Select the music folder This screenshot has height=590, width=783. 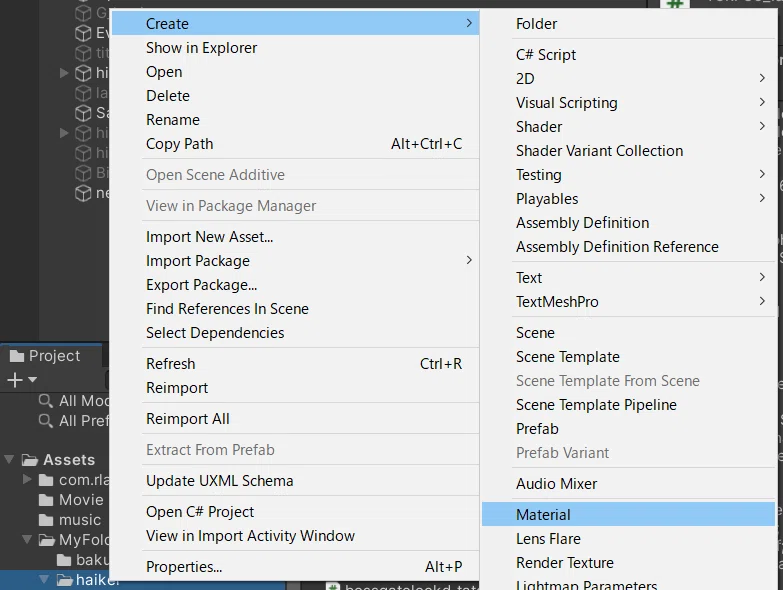[79, 520]
